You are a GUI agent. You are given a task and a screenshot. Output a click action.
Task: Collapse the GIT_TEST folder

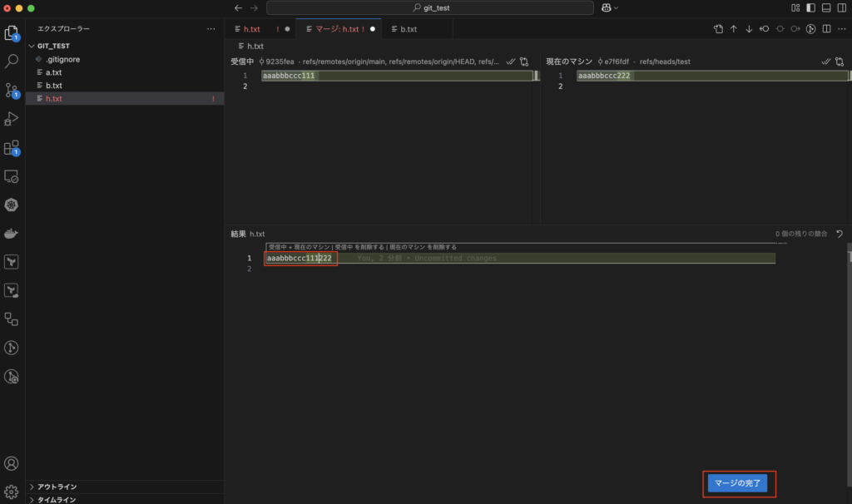point(32,47)
